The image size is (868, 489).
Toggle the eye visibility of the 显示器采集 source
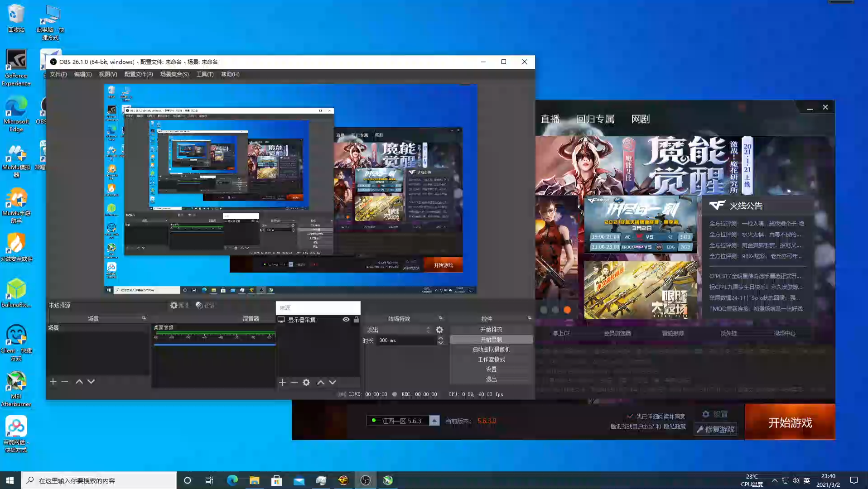tap(346, 320)
